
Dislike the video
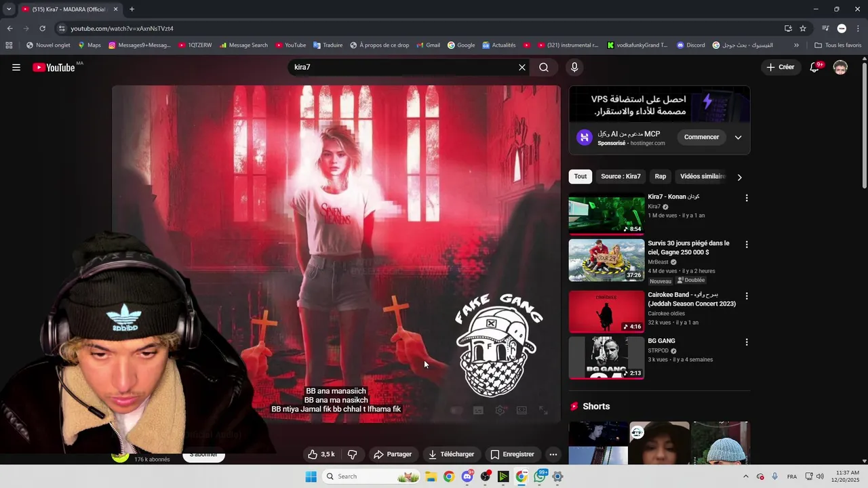(353, 454)
